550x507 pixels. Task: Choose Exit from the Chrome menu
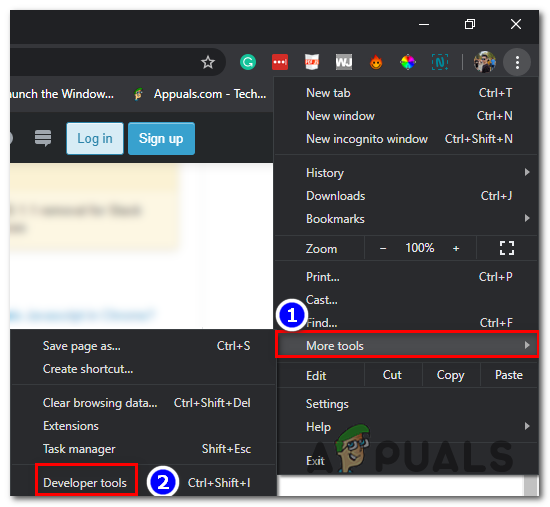[406, 461]
